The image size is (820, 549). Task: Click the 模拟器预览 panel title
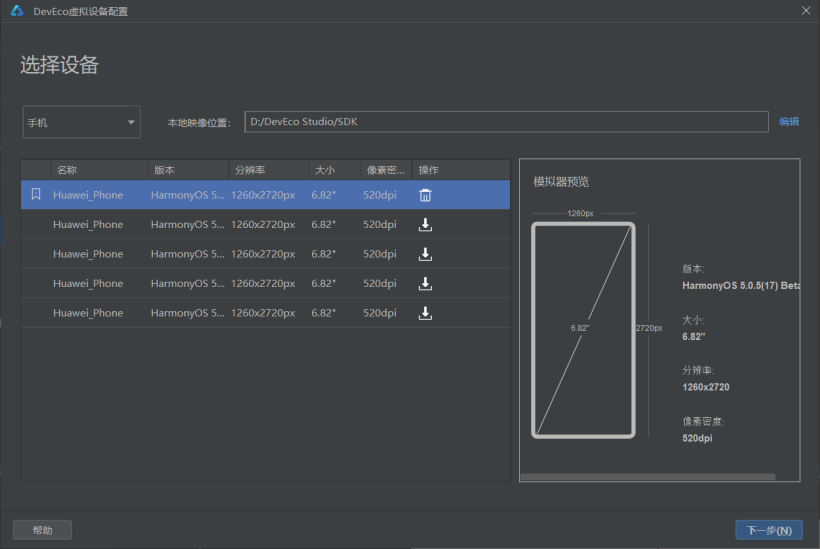click(x=561, y=182)
